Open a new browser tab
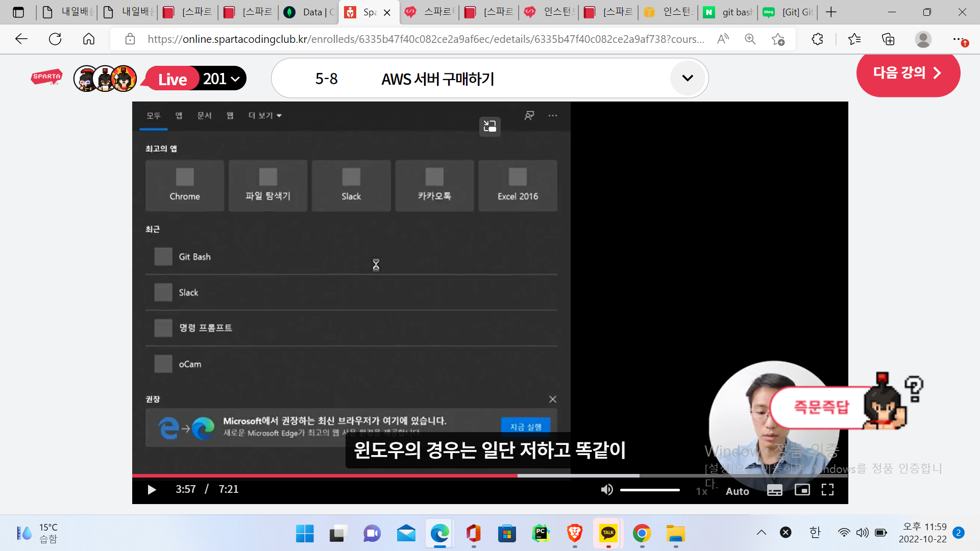Screen dimensions: 980x551 831,12
